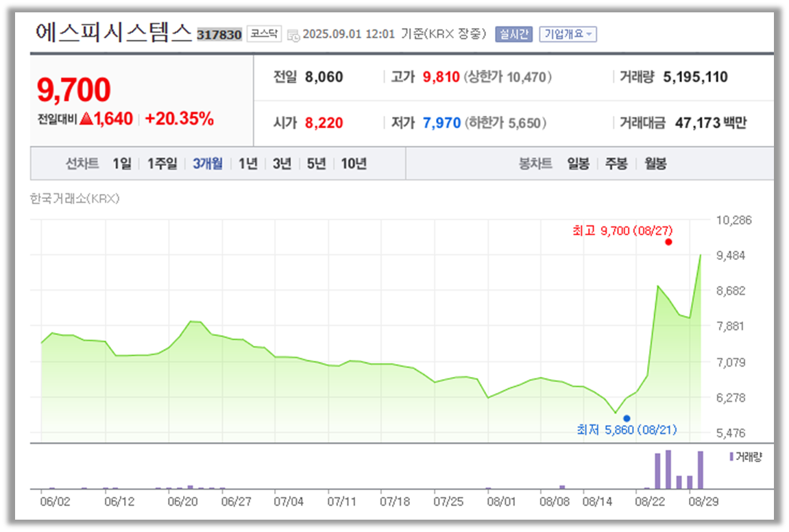The width and height of the screenshot is (789, 532).
Task: Click the red 최고 marker dot on chart
Action: (x=668, y=242)
